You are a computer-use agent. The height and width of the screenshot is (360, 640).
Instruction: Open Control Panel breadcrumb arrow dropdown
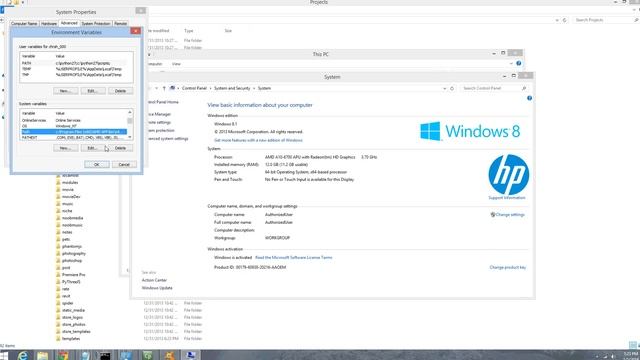(x=211, y=88)
